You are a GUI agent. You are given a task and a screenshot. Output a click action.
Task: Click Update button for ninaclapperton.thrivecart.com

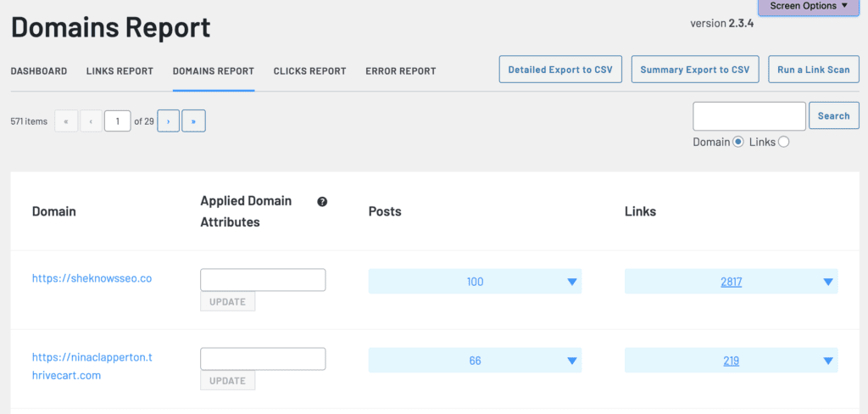pyautogui.click(x=227, y=381)
